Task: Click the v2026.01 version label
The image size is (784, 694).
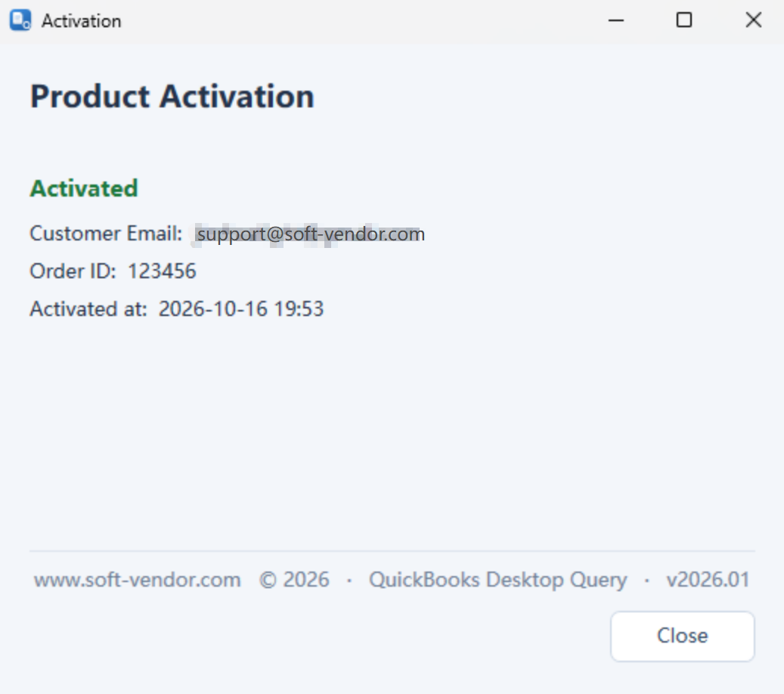Action: coord(708,580)
